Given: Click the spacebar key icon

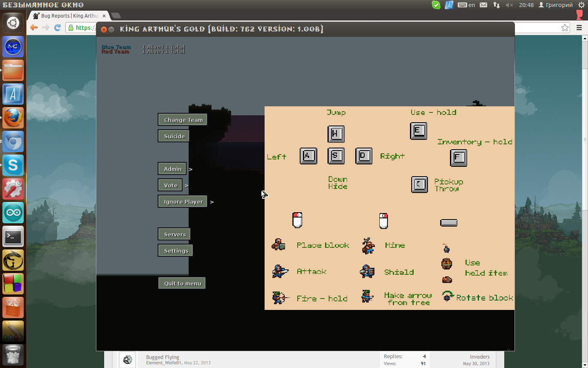Looking at the screenshot, I should 449,223.
